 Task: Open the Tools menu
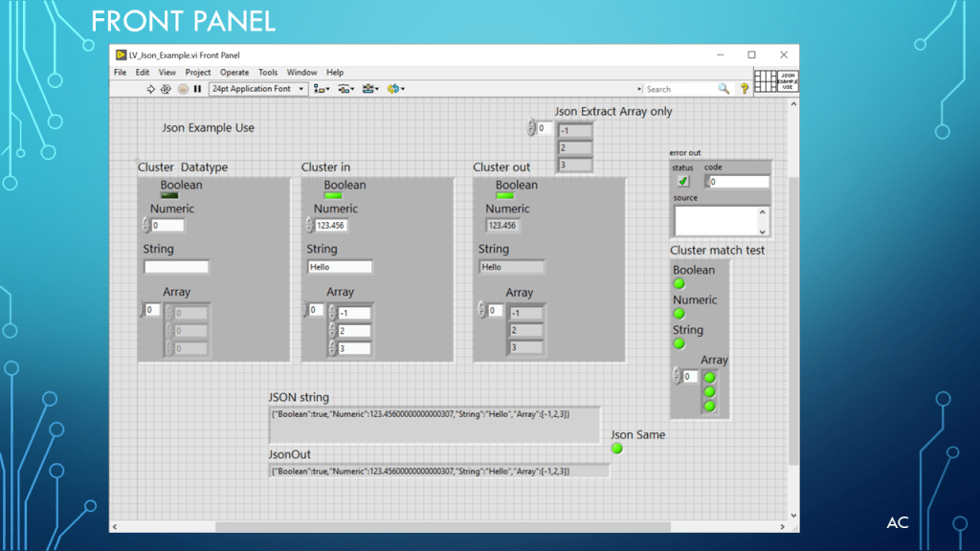(x=268, y=73)
